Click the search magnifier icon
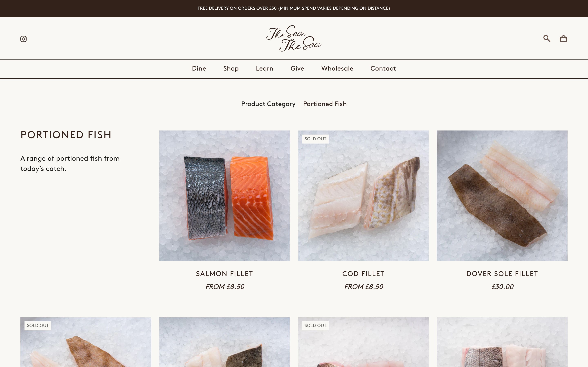Image resolution: width=588 pixels, height=367 pixels. tap(547, 38)
